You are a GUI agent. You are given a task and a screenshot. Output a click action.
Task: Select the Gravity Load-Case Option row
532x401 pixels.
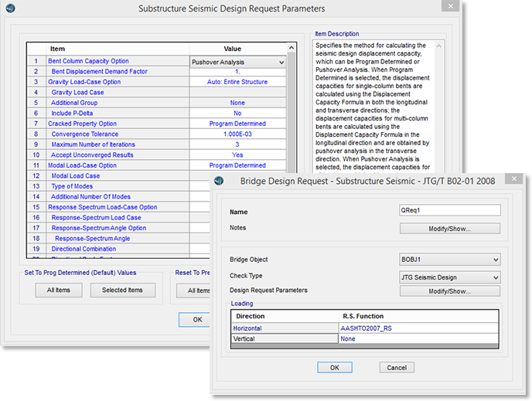84,82
